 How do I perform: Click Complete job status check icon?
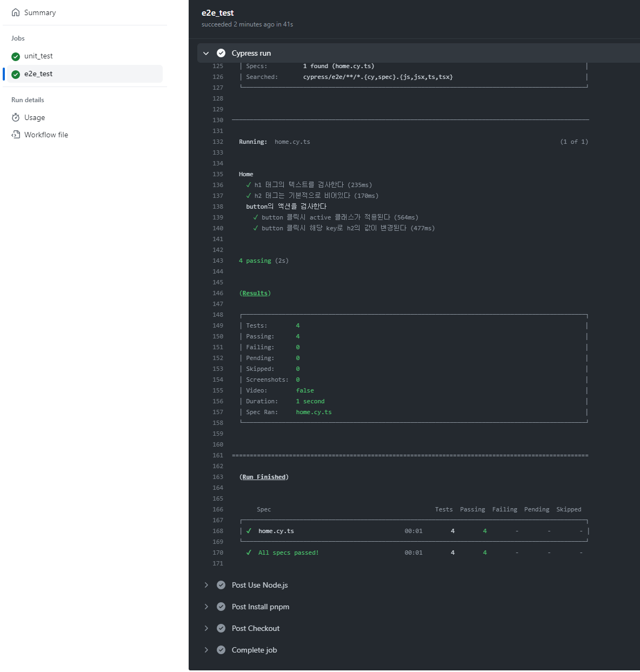pyautogui.click(x=221, y=650)
